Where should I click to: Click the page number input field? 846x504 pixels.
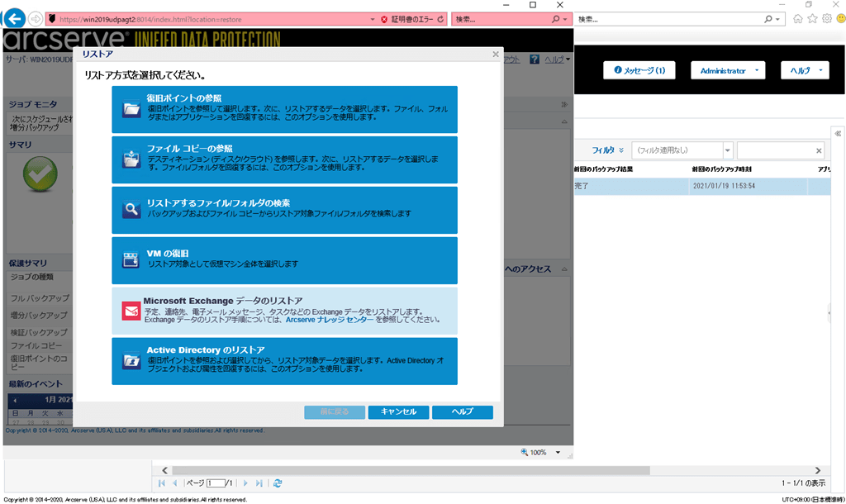pyautogui.click(x=216, y=483)
